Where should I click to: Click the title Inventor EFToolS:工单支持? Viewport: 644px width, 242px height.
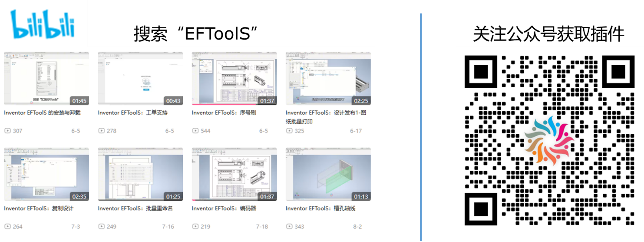(132, 113)
